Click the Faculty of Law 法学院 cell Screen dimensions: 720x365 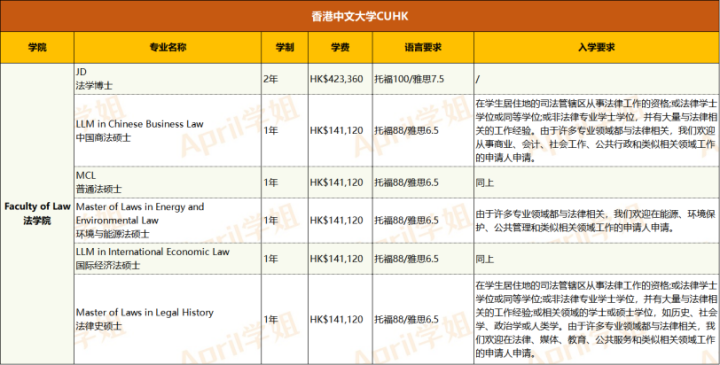coord(37,213)
